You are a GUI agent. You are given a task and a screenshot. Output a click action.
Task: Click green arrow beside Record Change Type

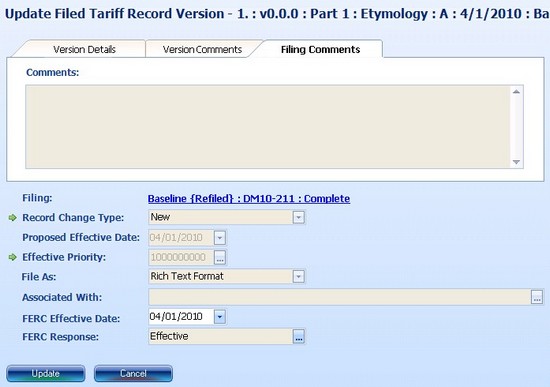point(13,218)
